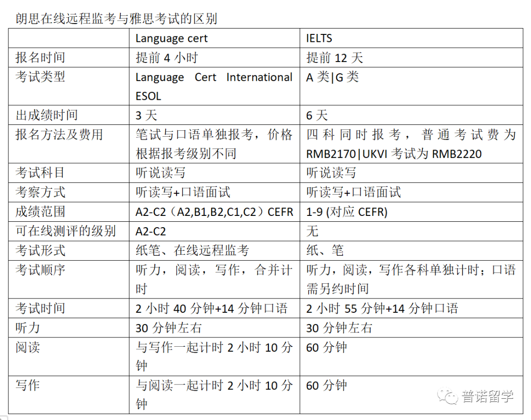Click 'A2-C2' in the 可在线测评的级别 row

click(x=151, y=231)
